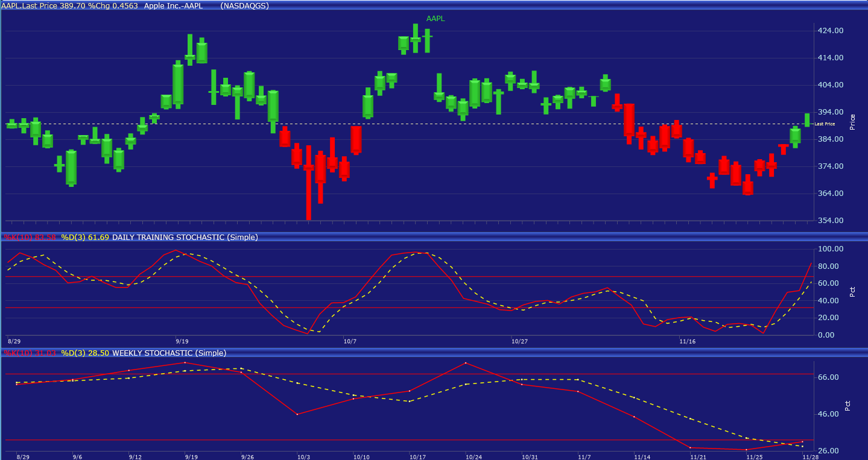Click the 11/21 date on weekly axis
The image size is (868, 460).
coord(698,457)
